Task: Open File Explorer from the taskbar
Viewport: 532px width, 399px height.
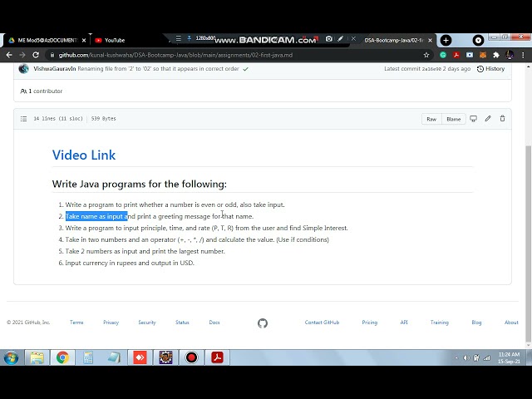Action: click(37, 357)
